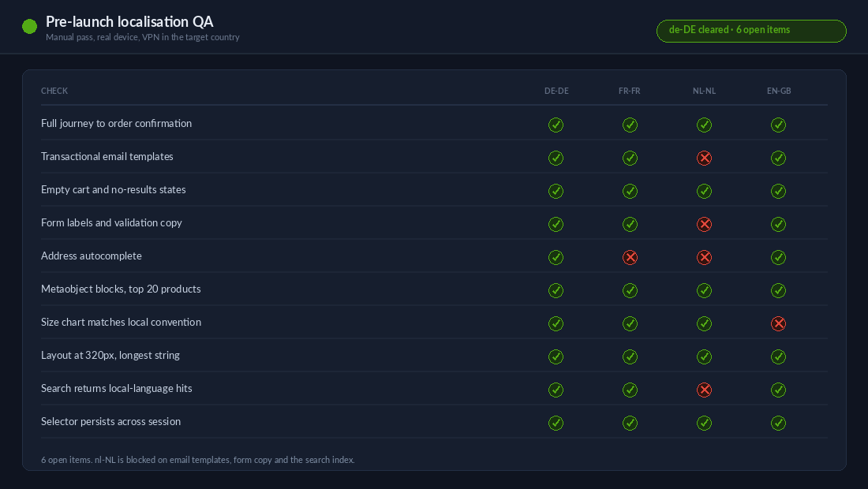Click the pass icon for Empty cart NL-NL

point(704,192)
